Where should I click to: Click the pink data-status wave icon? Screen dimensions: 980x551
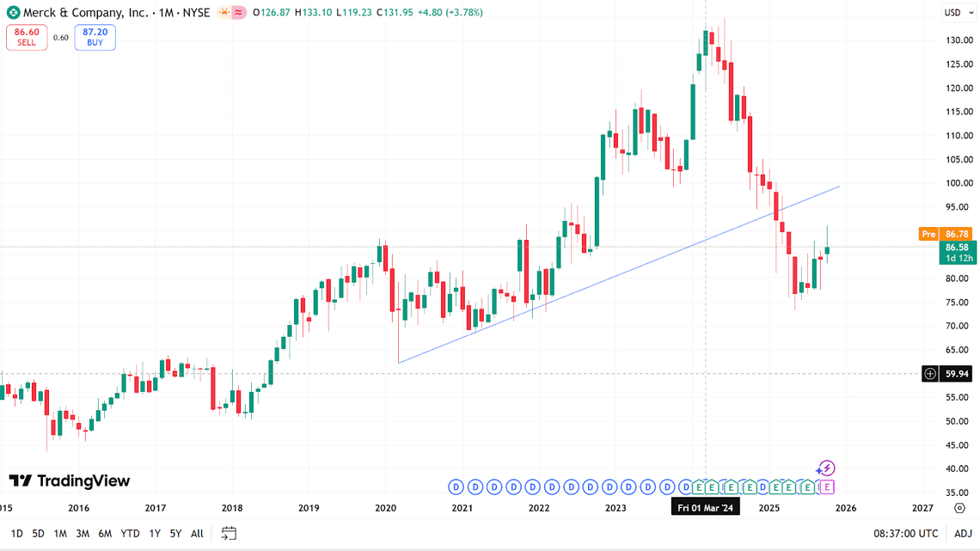click(238, 13)
